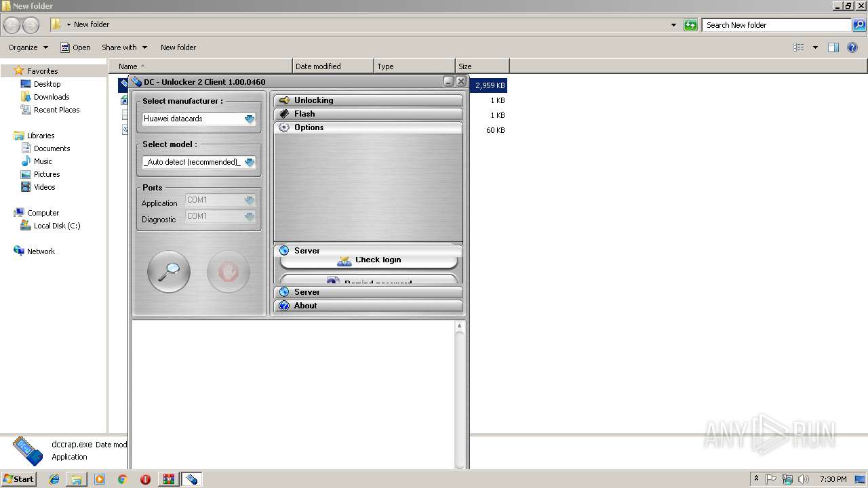Screen dimensions: 868x488
Task: Open the address bar history dropdown
Action: click(673, 25)
